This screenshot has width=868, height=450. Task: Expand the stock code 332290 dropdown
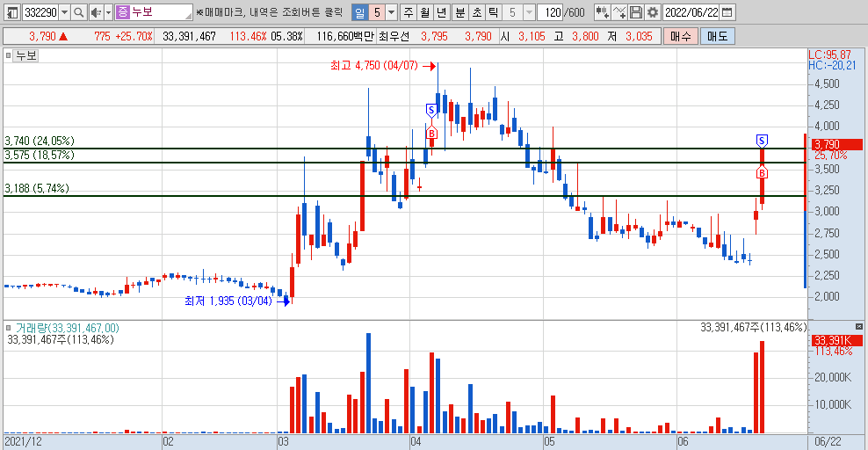65,12
